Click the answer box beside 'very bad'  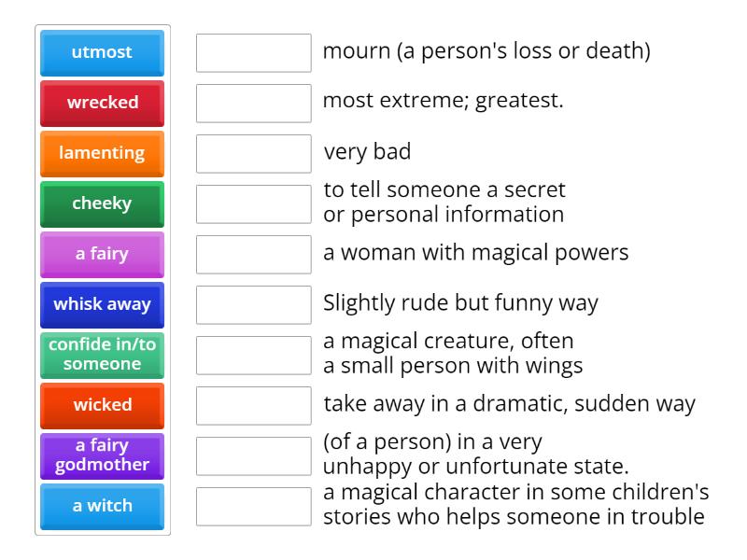pos(253,154)
